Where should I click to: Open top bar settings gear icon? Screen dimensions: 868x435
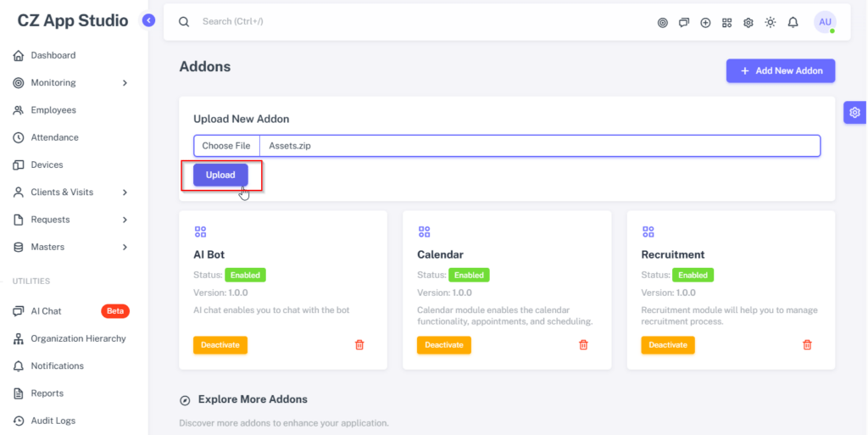pos(748,23)
